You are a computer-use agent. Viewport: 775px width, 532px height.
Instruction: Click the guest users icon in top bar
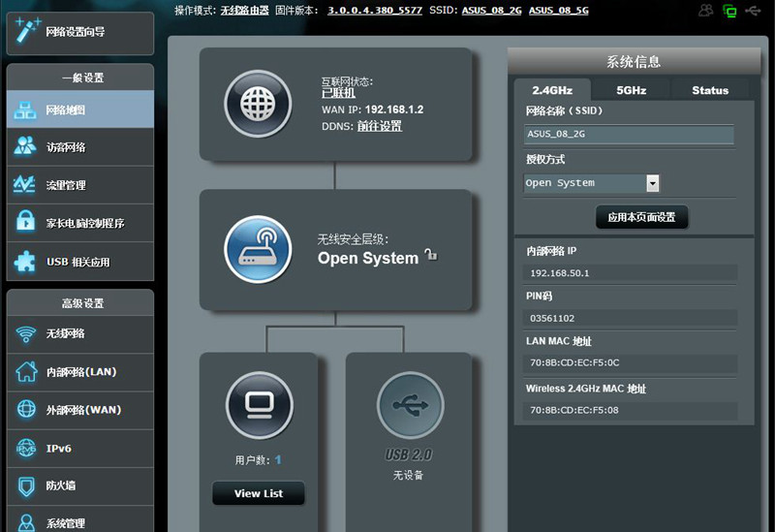pos(705,11)
